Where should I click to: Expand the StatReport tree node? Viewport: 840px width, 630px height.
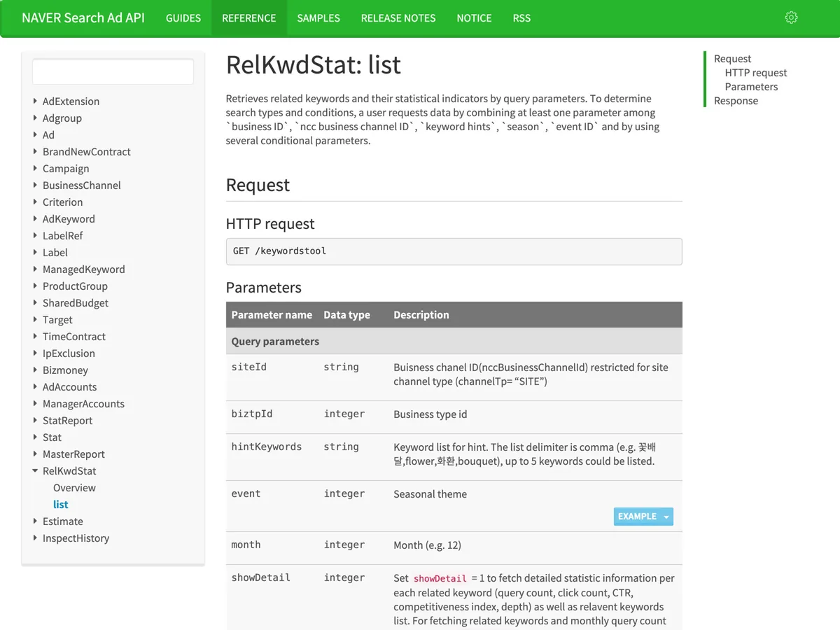tap(35, 421)
